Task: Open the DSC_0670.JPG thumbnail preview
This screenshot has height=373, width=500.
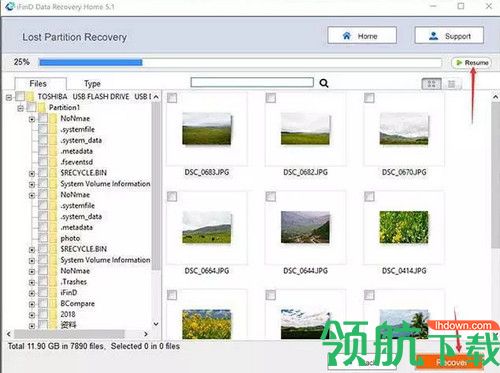Action: 404,129
